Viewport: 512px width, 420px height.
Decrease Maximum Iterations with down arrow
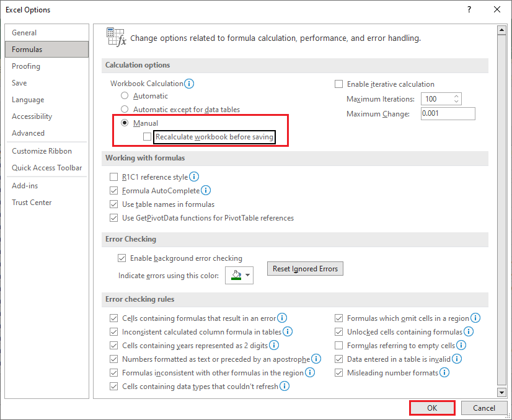pyautogui.click(x=456, y=102)
